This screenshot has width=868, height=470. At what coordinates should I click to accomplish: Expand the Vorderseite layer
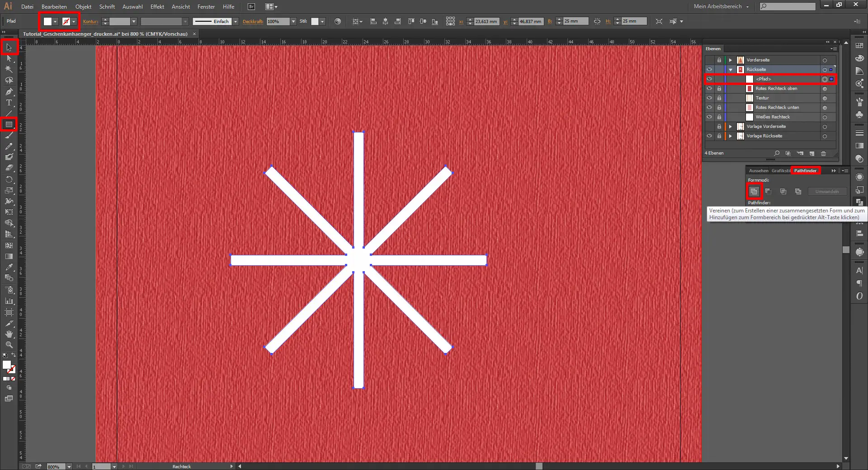pos(731,60)
